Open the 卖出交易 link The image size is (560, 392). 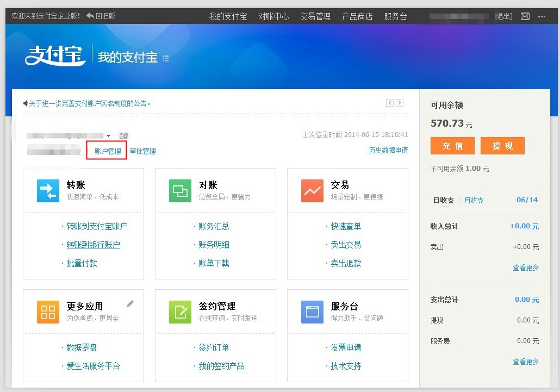[x=346, y=245]
